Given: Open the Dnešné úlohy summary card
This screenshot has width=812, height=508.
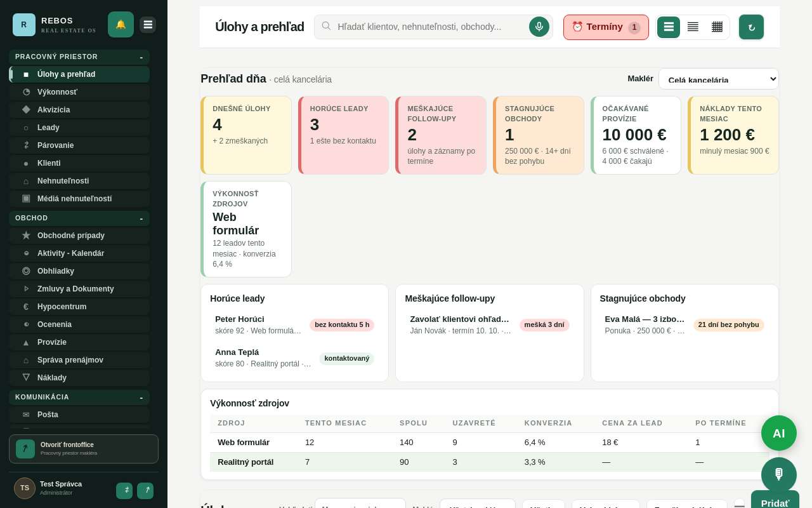Looking at the screenshot, I should click(246, 135).
